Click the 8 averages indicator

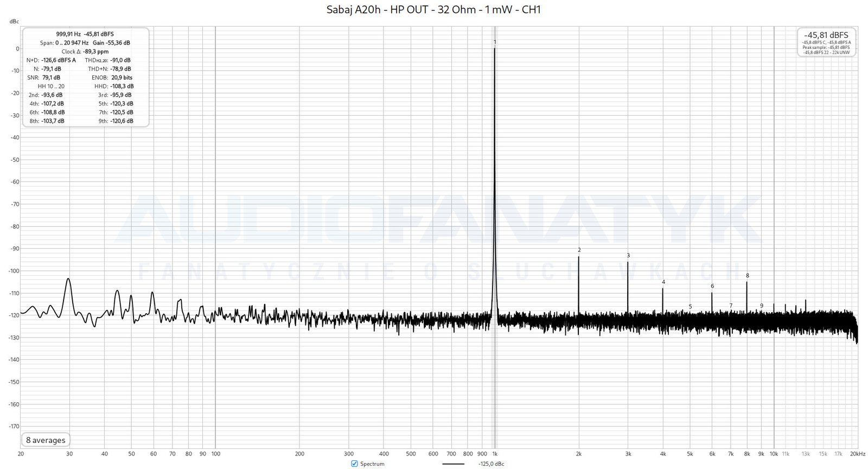coord(46,440)
